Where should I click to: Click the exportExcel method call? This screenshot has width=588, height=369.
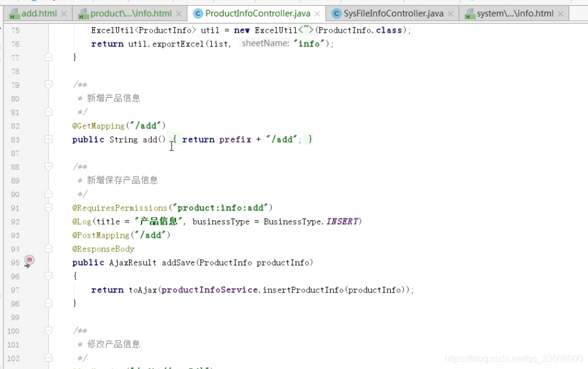coord(178,44)
